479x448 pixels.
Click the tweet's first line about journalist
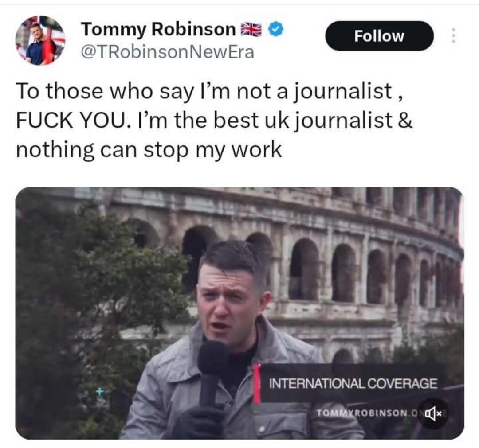210,91
